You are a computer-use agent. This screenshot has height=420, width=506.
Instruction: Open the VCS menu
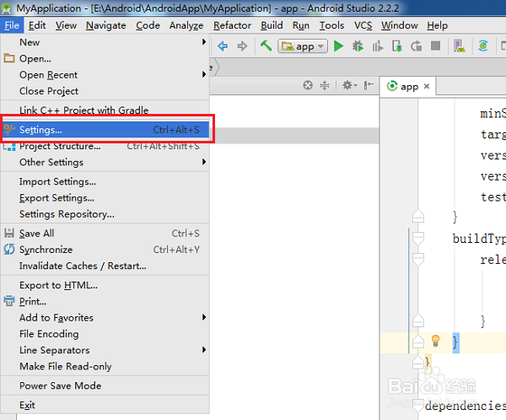tap(363, 25)
